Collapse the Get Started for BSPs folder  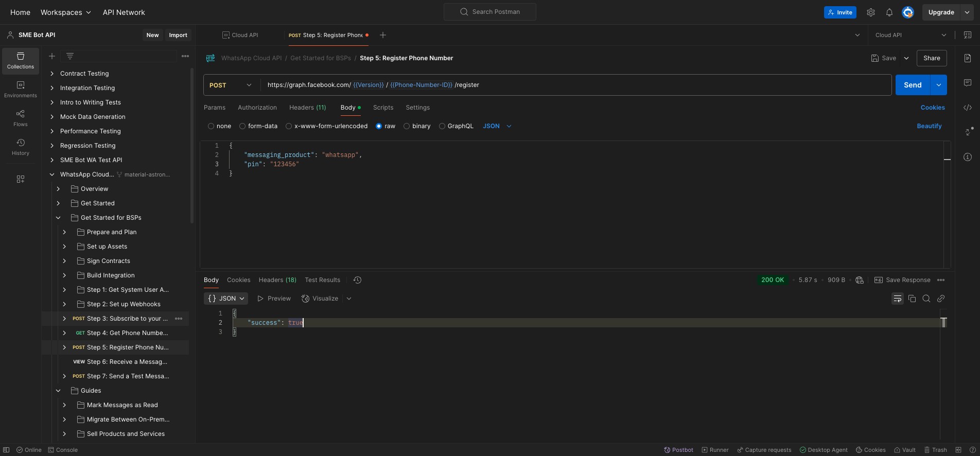58,218
